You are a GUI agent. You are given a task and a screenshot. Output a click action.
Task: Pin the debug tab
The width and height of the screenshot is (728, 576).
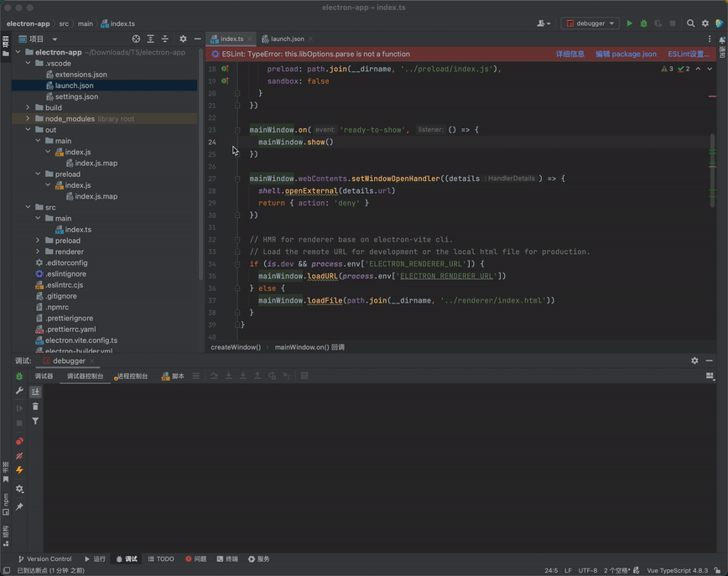tap(19, 507)
